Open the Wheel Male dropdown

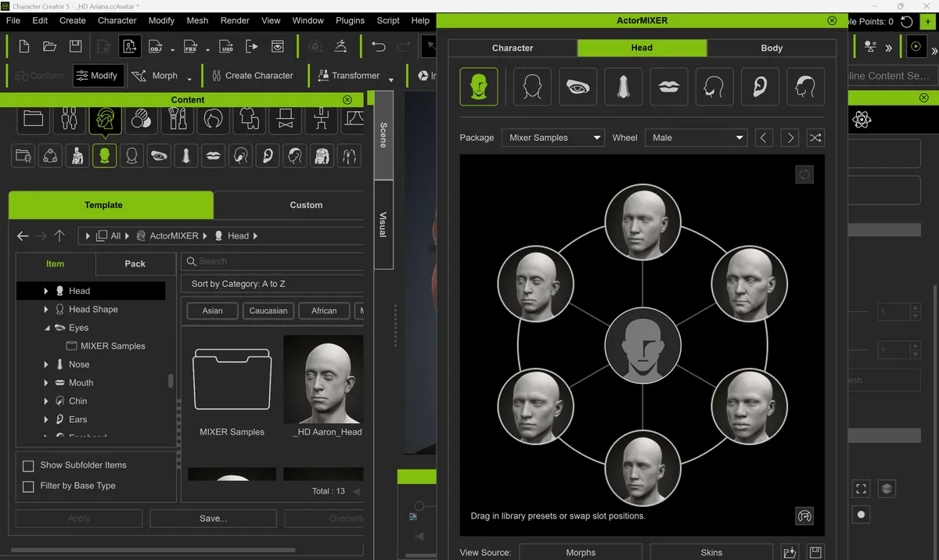click(696, 138)
